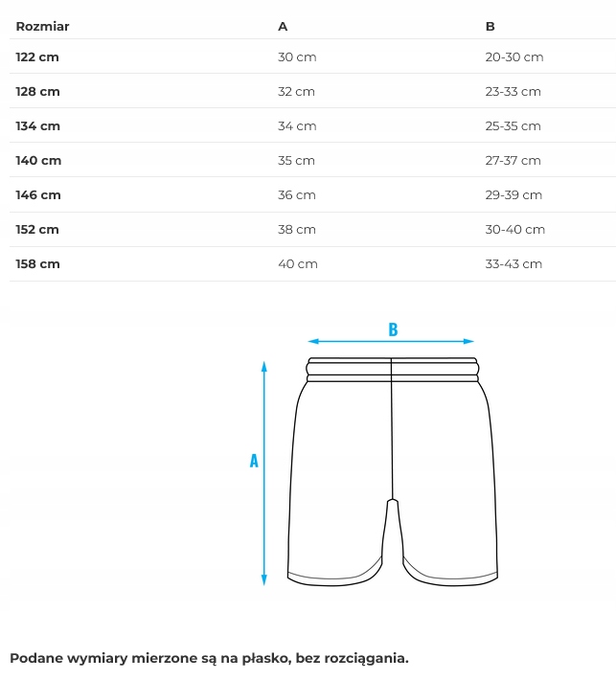Select the Rozmiar column header
616x680 pixels.
tap(42, 26)
